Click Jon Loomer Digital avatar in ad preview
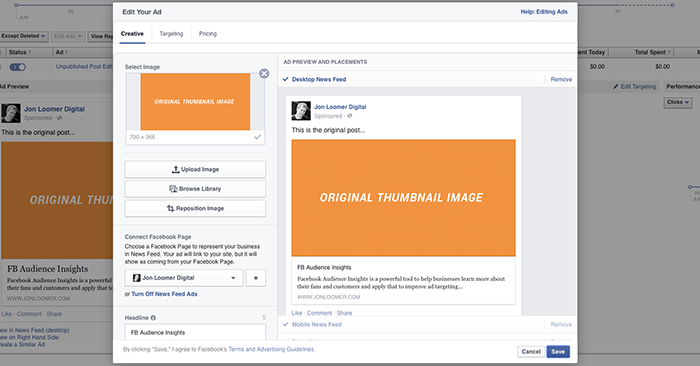The image size is (700, 366). pyautogui.click(x=301, y=111)
